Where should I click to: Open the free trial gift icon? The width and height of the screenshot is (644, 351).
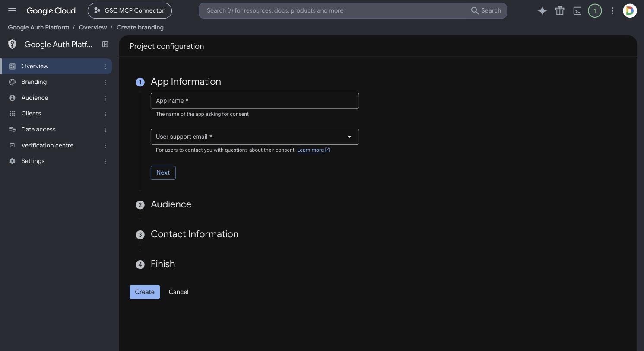pos(560,11)
